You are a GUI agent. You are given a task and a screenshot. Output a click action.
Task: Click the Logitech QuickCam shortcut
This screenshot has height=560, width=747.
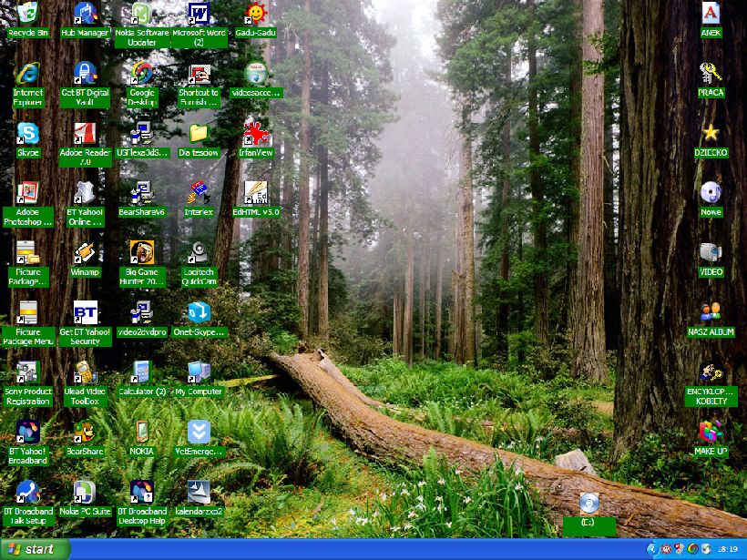click(x=199, y=253)
